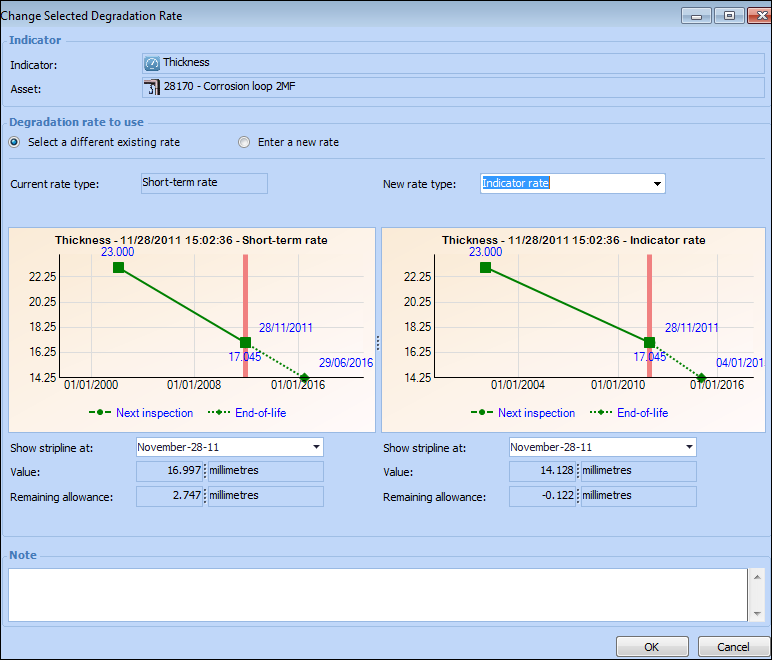Click End-of-life legend marker in Indicator rate chart

(x=600, y=412)
